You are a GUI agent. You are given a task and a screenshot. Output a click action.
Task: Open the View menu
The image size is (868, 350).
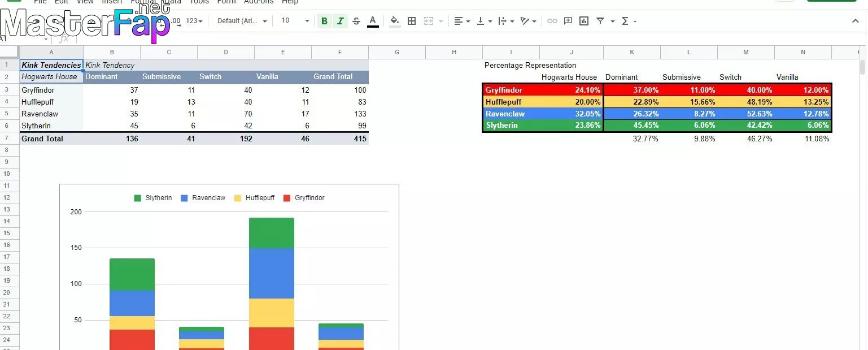(85, 2)
